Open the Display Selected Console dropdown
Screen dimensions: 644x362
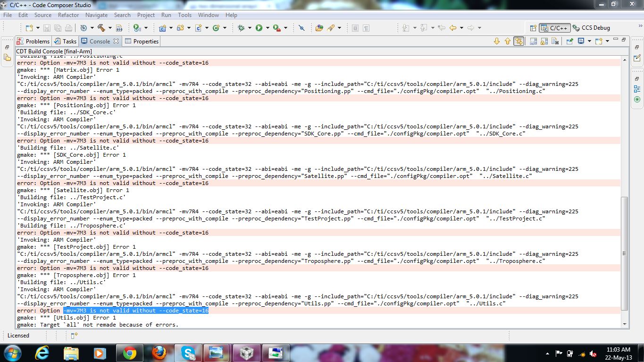[589, 41]
